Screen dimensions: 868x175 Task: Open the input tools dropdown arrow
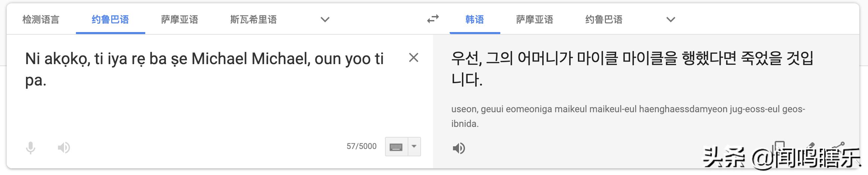tap(414, 147)
